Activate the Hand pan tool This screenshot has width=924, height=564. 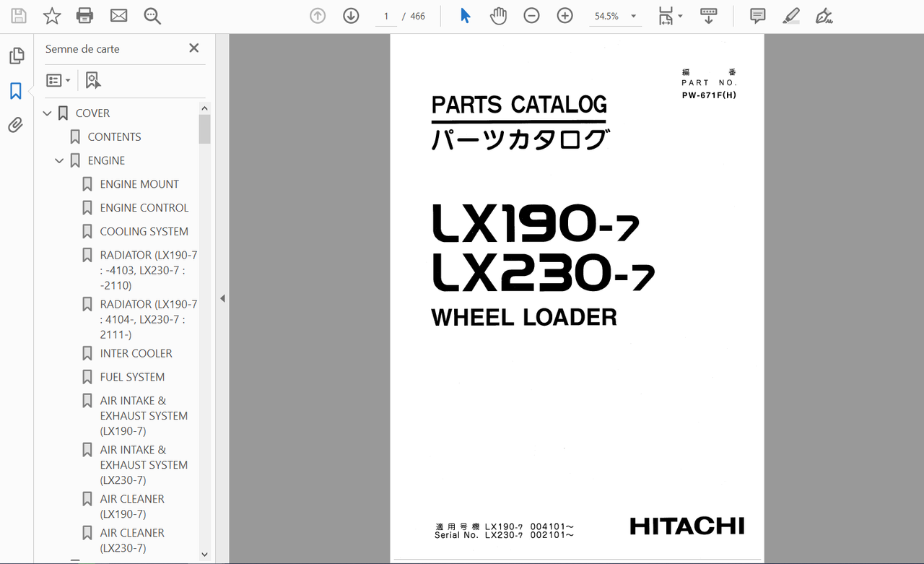click(x=498, y=16)
